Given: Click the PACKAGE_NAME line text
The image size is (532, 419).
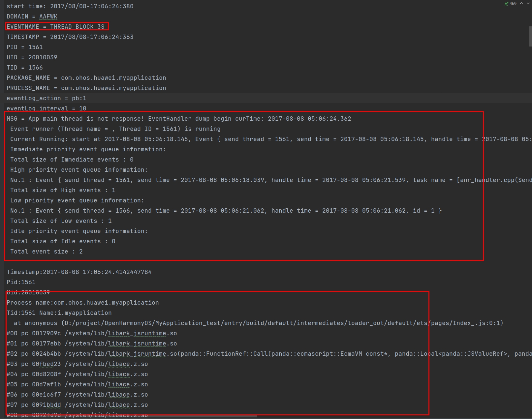Looking at the screenshot, I should click(86, 78).
